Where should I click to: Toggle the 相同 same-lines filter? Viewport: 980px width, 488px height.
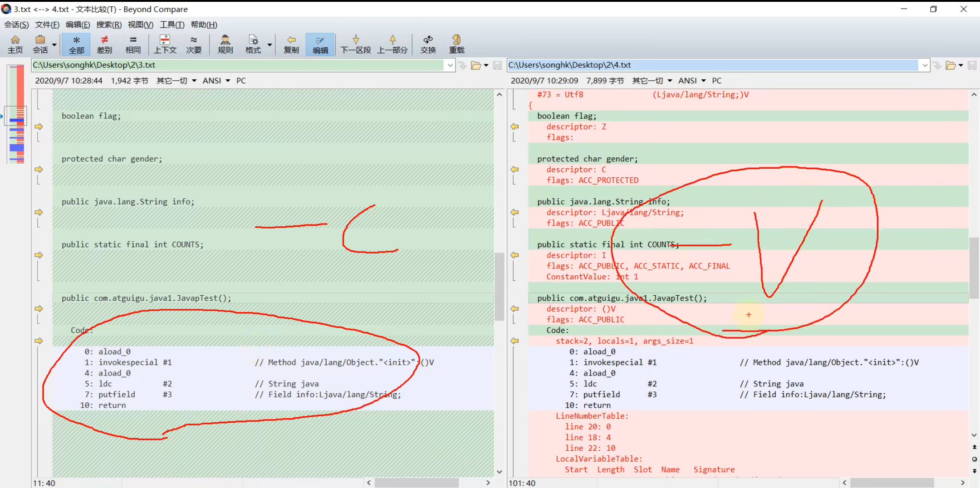click(133, 44)
